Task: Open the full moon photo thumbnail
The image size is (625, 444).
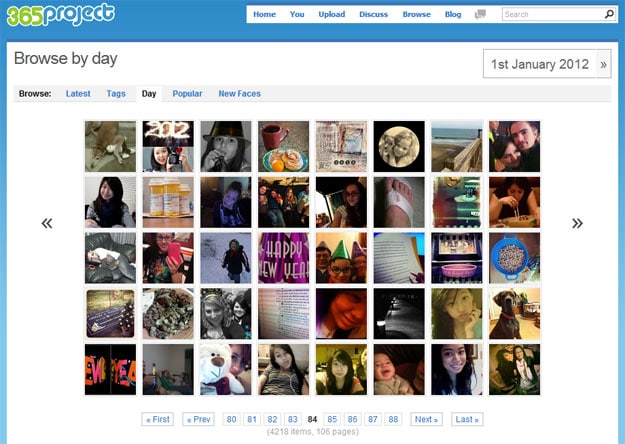Action: point(399,146)
